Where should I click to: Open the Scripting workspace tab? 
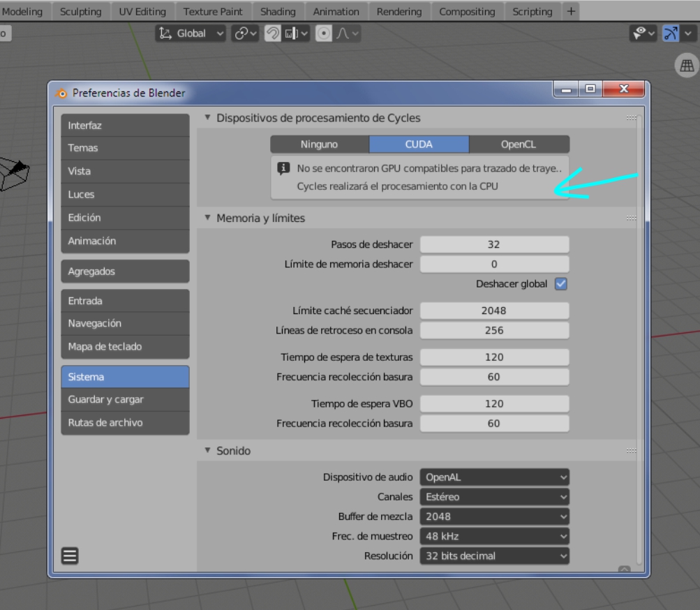tap(532, 12)
